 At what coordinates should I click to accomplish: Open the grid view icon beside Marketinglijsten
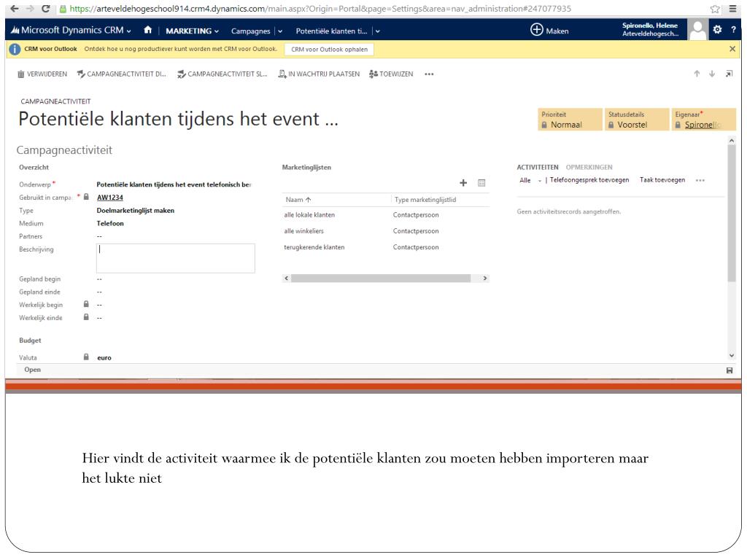coord(481,183)
